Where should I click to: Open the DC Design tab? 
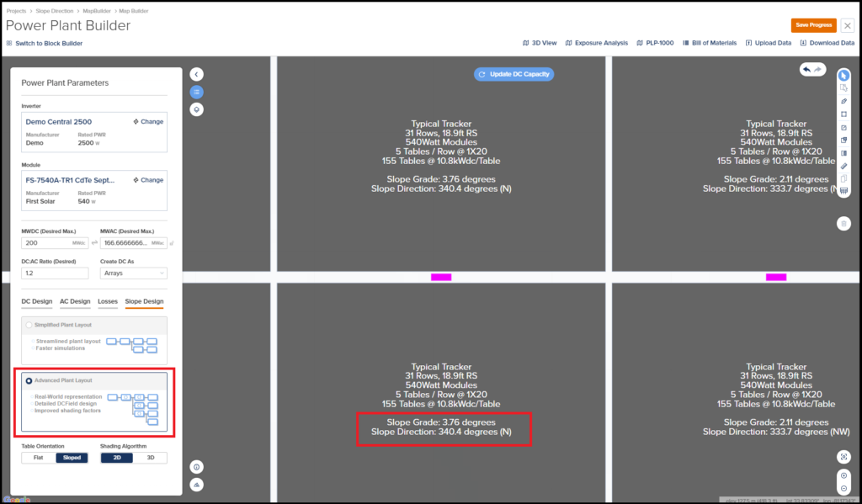click(x=37, y=301)
